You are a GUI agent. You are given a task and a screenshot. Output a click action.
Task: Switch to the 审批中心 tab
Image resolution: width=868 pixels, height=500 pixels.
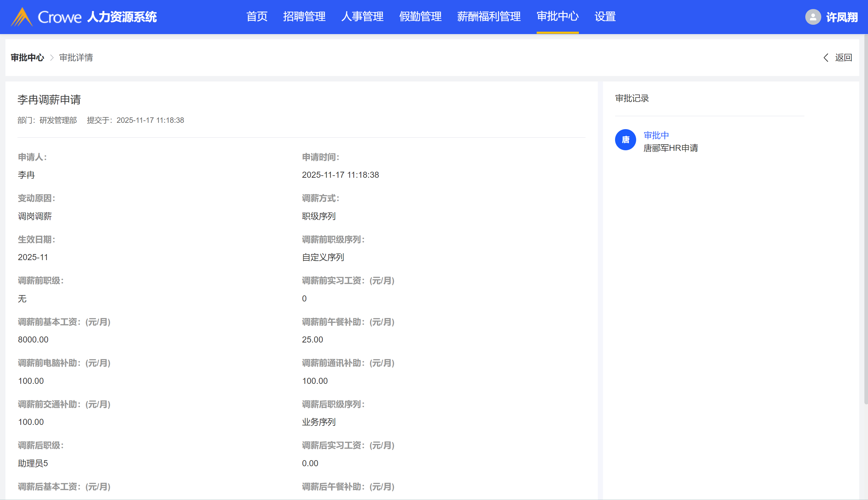tap(557, 17)
